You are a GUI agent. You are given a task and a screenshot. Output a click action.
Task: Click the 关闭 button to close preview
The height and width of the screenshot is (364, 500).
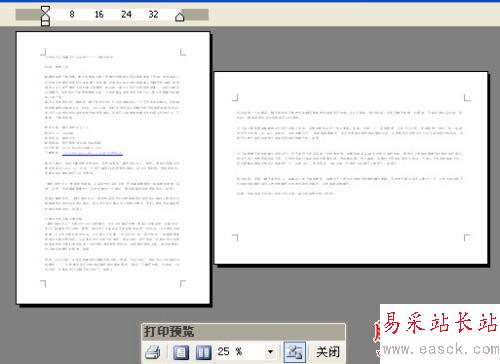(x=328, y=352)
